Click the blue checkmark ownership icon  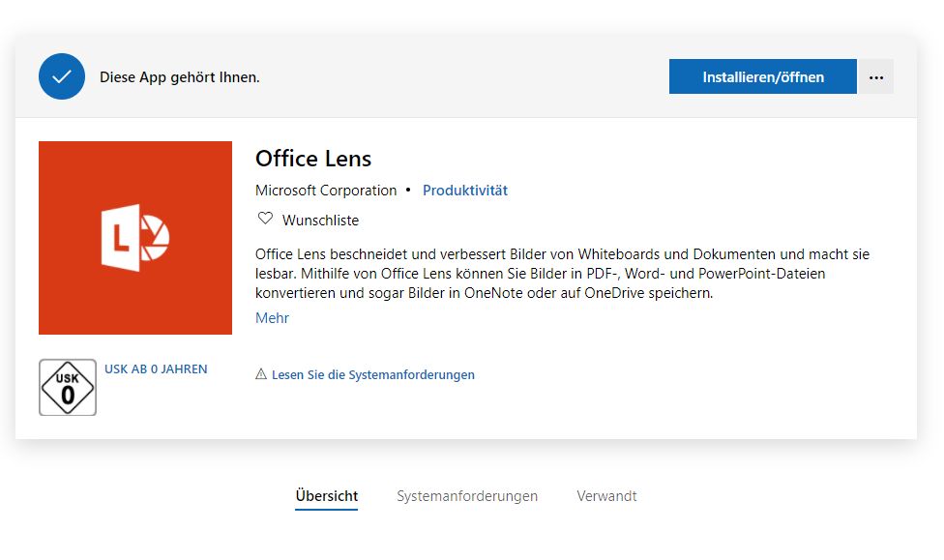[61, 76]
